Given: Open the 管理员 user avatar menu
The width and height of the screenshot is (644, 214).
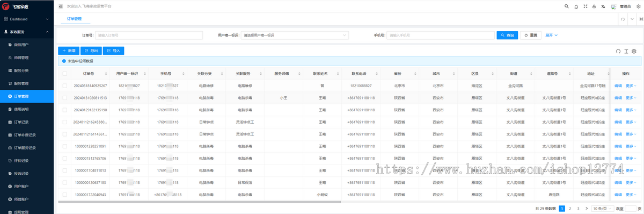Looking at the screenshot, I should 621,6.
